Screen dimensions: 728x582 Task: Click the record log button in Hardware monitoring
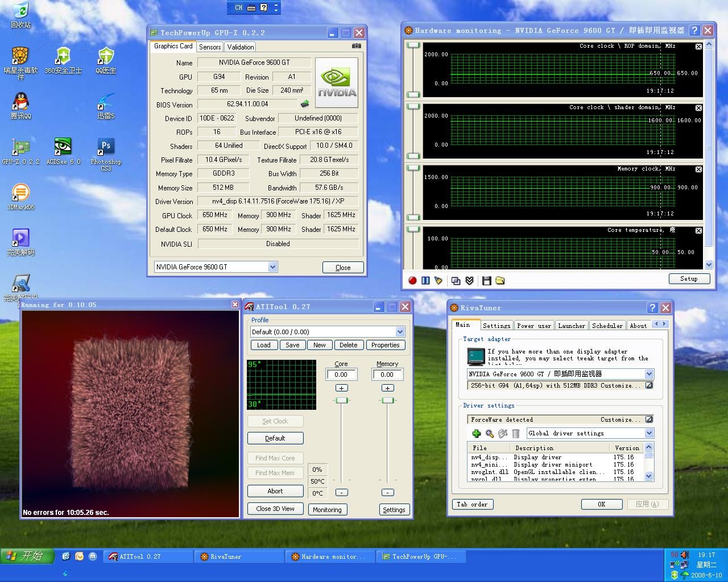[x=412, y=280]
